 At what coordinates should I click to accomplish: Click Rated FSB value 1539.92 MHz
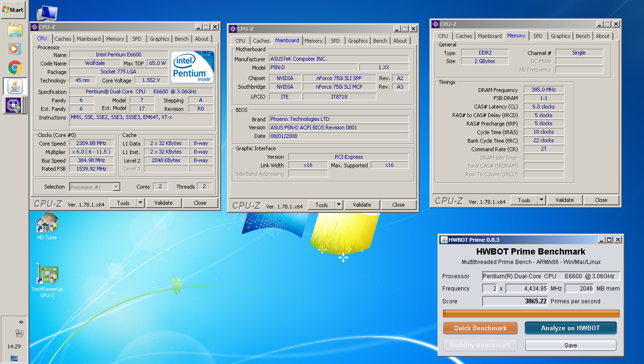point(92,169)
